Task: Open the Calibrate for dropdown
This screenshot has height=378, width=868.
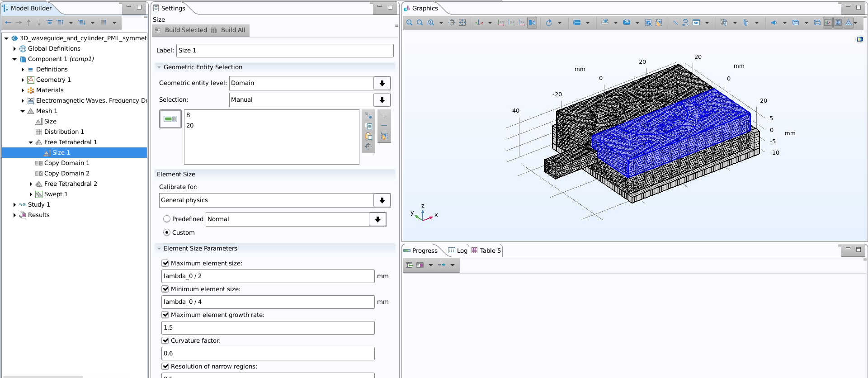Action: pyautogui.click(x=382, y=200)
